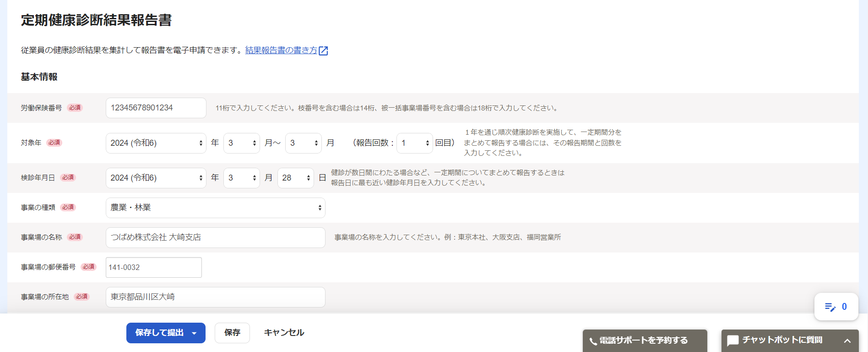The image size is (868, 352).
Task: Open the 事業の種類 dropdown
Action: (216, 208)
